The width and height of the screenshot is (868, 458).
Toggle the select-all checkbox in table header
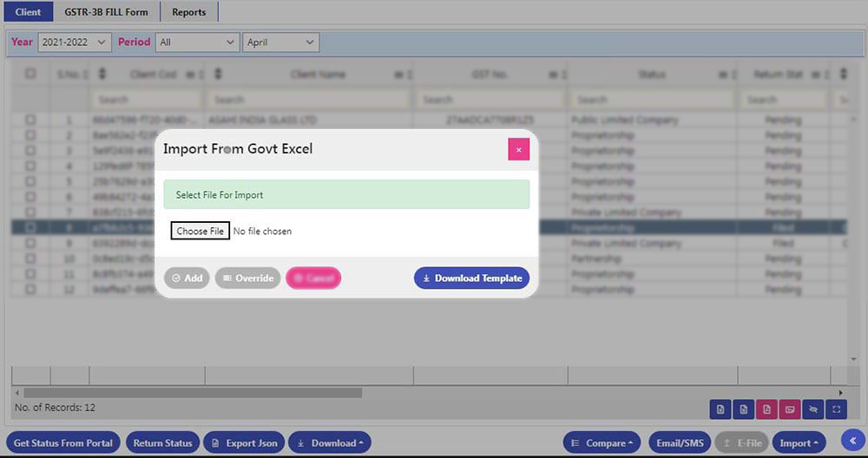click(x=30, y=75)
